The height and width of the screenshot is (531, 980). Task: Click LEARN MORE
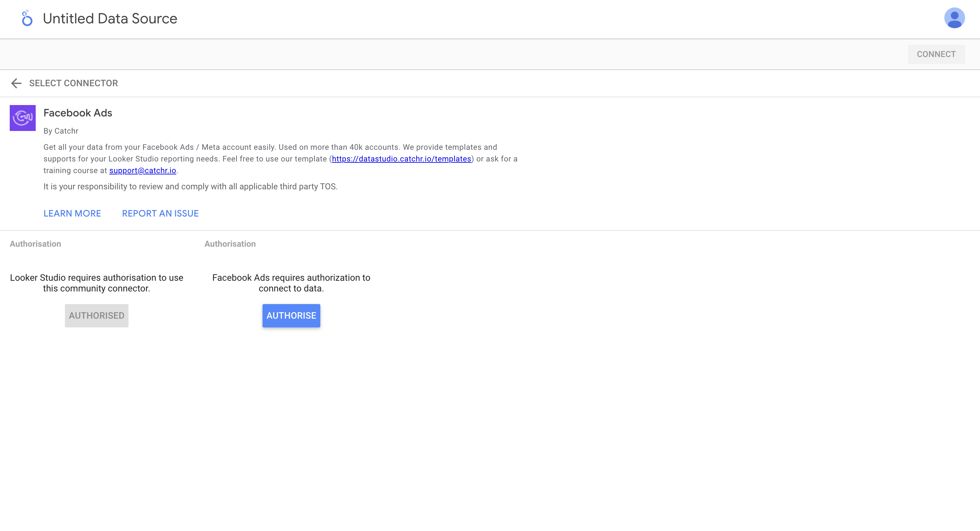click(72, 214)
